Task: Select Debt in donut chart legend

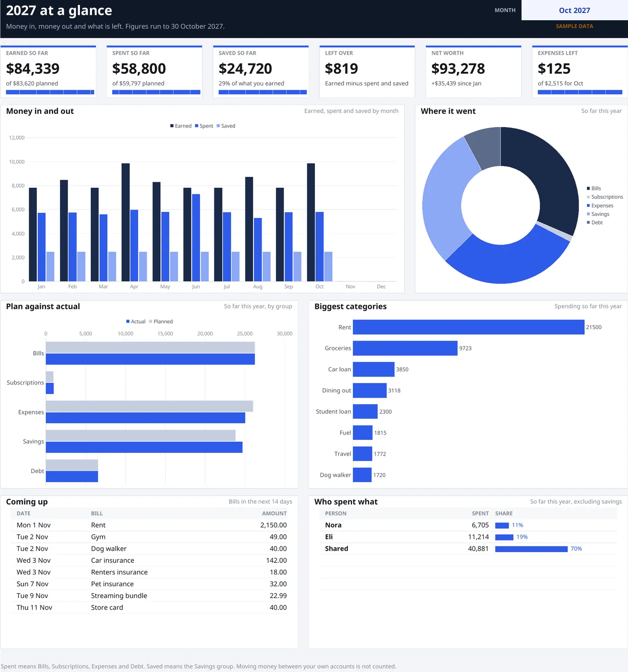Action: pyautogui.click(x=595, y=223)
